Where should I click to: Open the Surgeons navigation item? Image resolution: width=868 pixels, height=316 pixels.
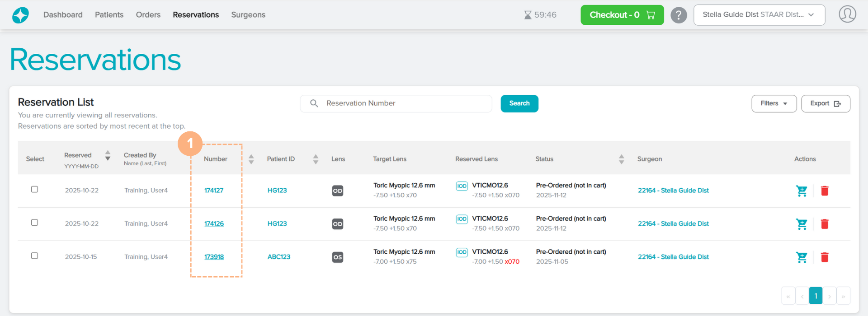[248, 15]
